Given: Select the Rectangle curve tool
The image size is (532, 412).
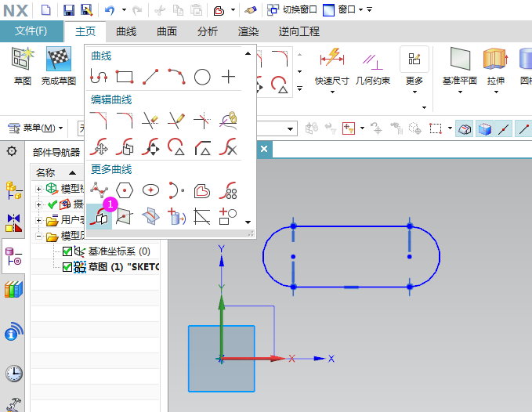Looking at the screenshot, I should tap(125, 77).
